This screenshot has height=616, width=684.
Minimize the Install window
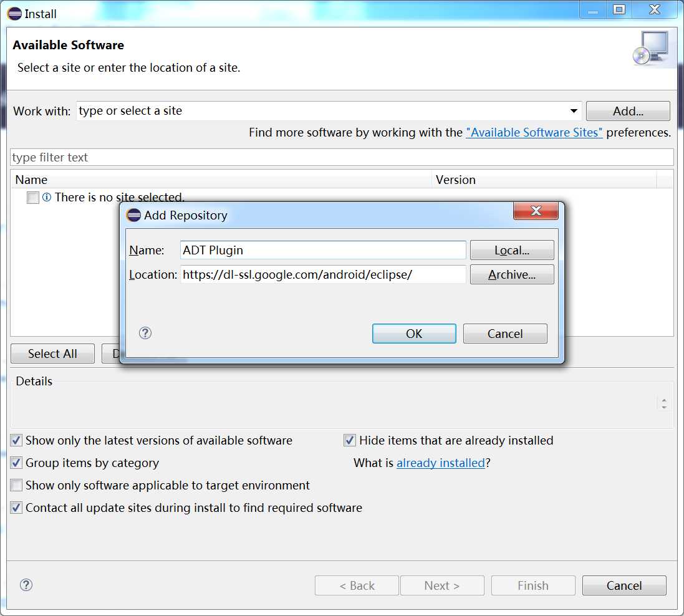tap(593, 9)
